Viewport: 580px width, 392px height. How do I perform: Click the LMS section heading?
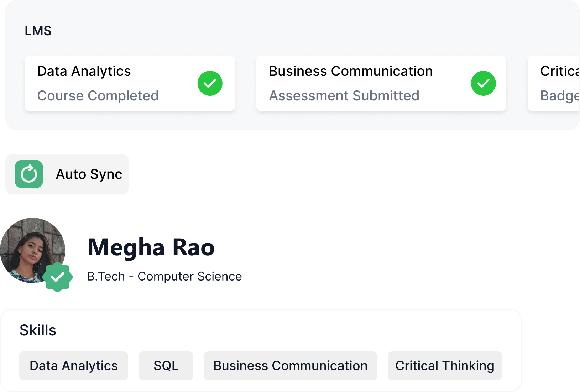click(38, 31)
